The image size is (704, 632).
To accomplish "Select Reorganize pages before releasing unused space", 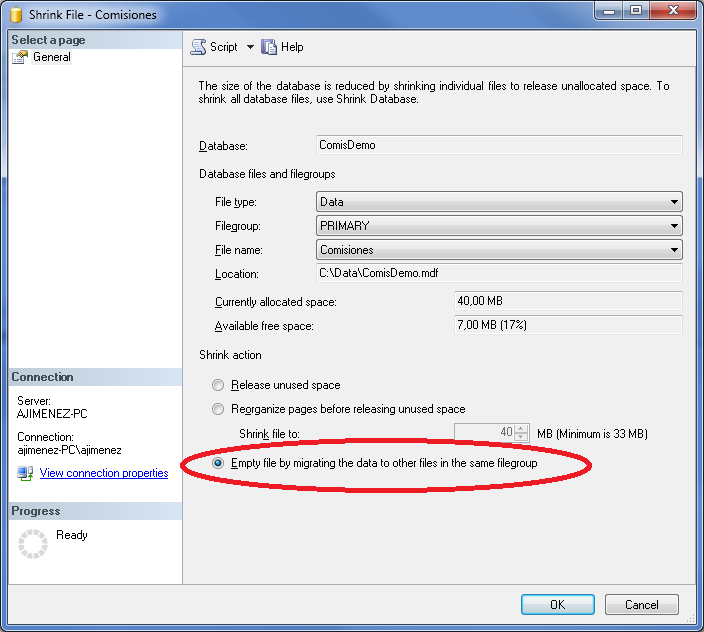I will point(218,409).
